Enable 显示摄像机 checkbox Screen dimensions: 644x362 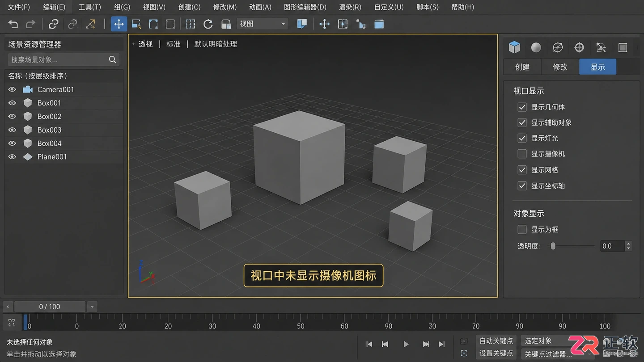[x=522, y=154]
